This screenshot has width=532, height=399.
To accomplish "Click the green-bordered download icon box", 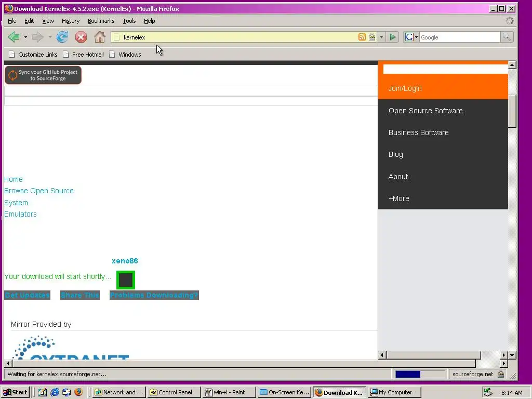I will tap(126, 280).
